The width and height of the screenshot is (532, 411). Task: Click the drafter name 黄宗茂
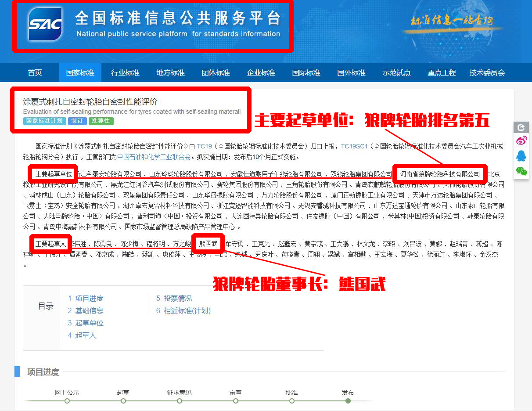click(x=314, y=244)
